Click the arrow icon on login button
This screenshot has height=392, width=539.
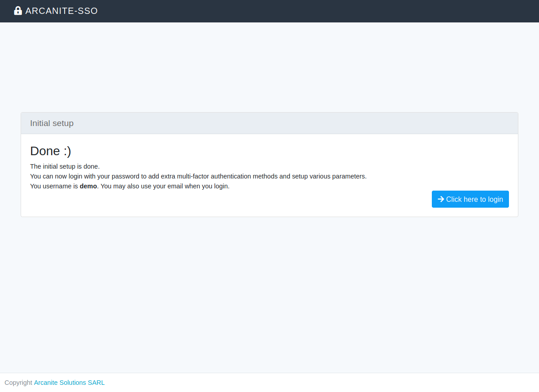click(x=441, y=199)
